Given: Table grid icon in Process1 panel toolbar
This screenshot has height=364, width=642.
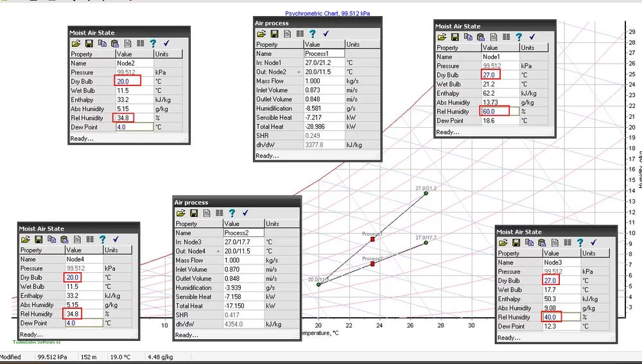Looking at the screenshot, I should click(x=300, y=33).
